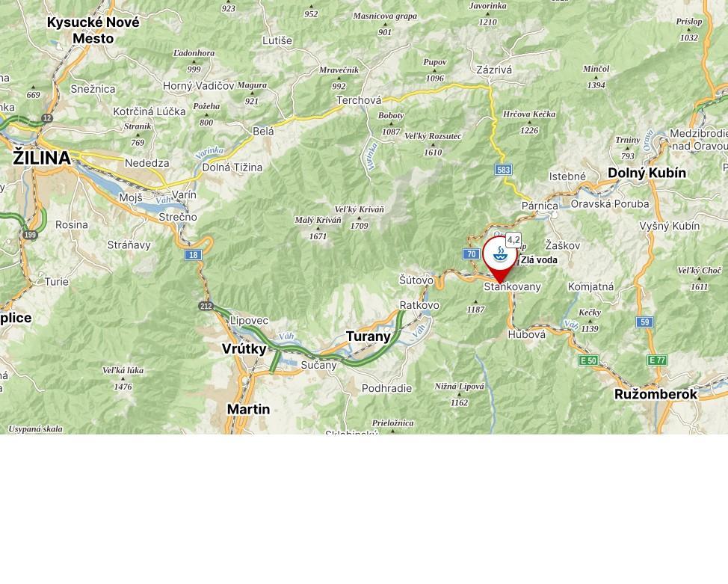Select the Zlá voda place label
Screen dimensions: 728x584
[x=539, y=260]
